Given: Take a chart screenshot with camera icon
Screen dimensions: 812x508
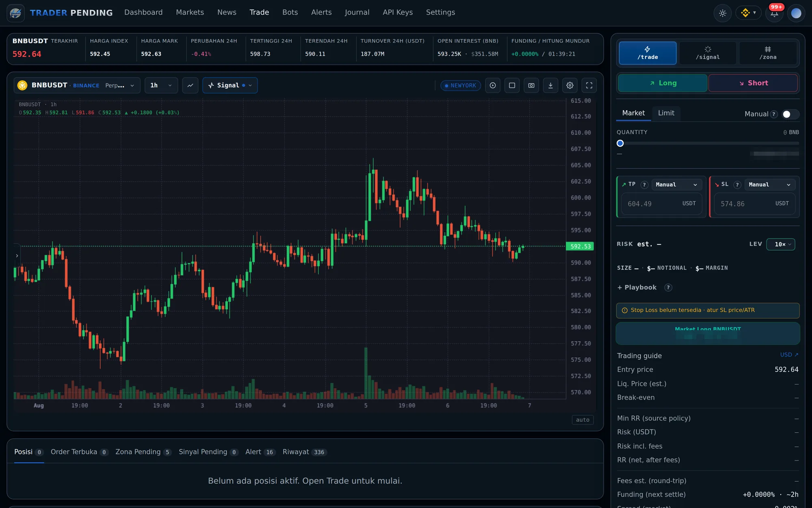Looking at the screenshot, I should click(531, 85).
